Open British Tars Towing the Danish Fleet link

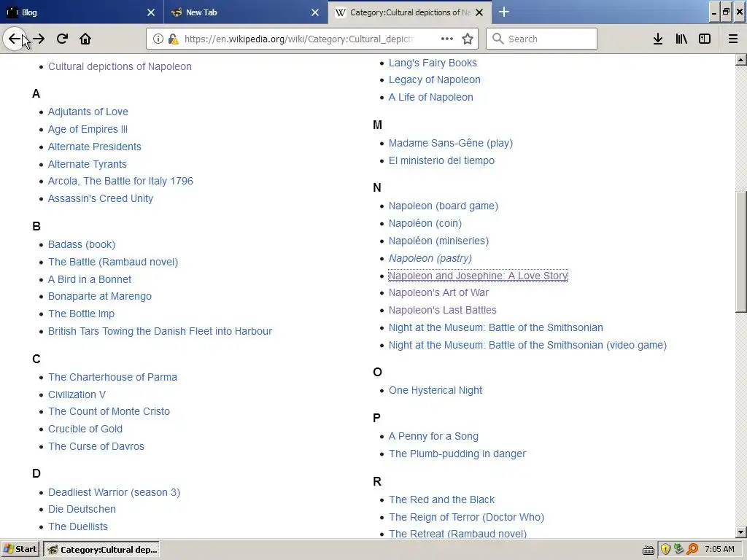point(160,331)
